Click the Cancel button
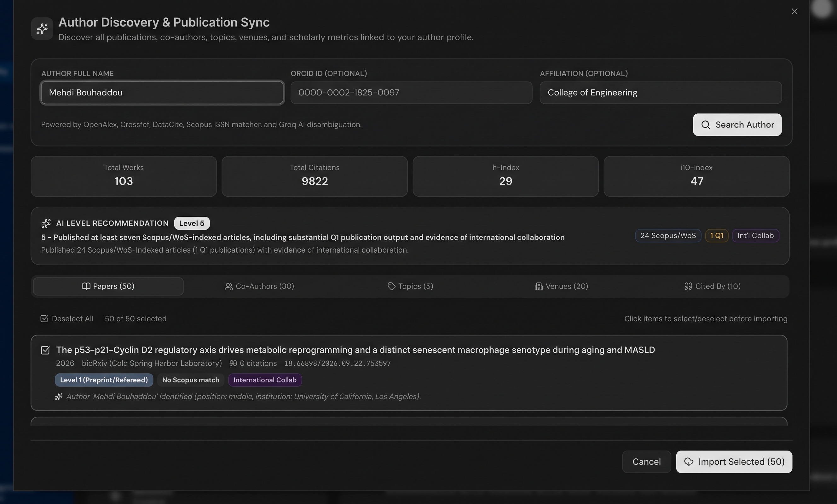The height and width of the screenshot is (504, 837). tap(646, 461)
